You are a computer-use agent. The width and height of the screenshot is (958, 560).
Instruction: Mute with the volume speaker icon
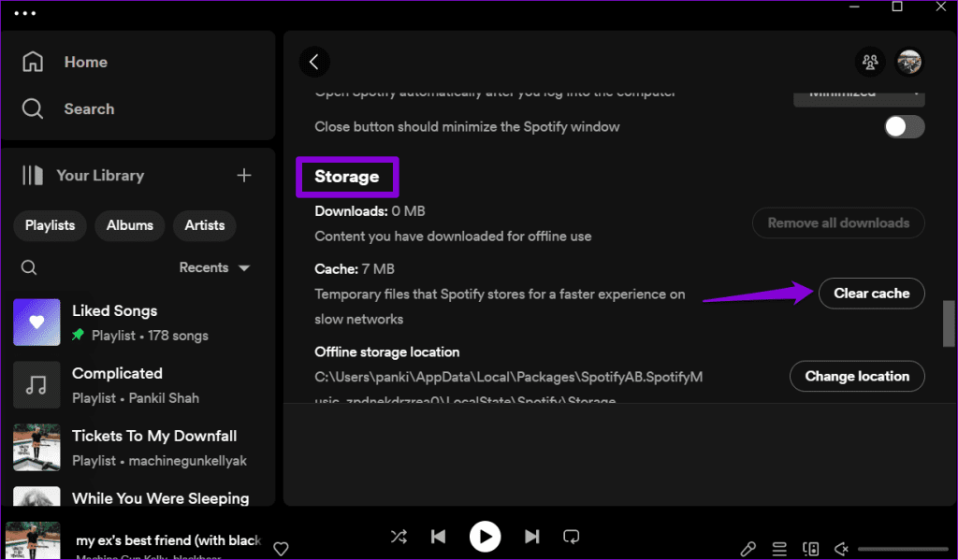(x=841, y=549)
